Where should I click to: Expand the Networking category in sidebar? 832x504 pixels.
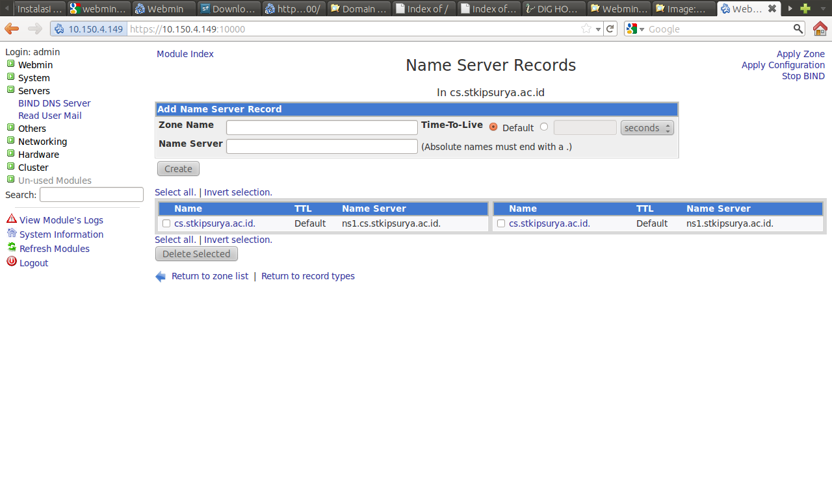click(11, 141)
